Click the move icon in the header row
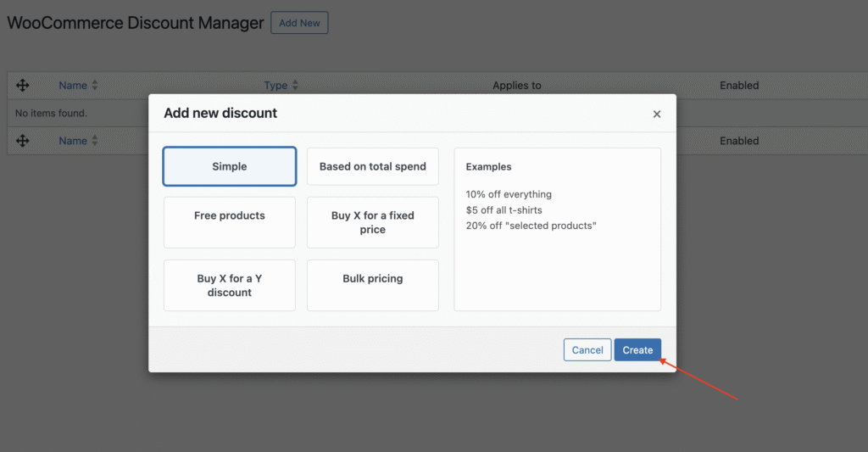The width and height of the screenshot is (868, 452). pos(22,86)
